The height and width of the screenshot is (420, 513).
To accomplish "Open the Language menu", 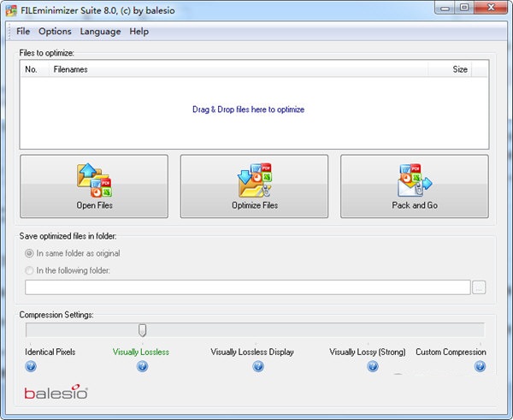I will click(x=100, y=31).
